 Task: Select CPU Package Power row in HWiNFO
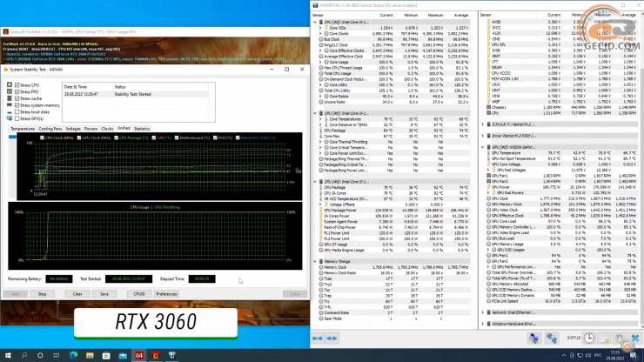392,211
